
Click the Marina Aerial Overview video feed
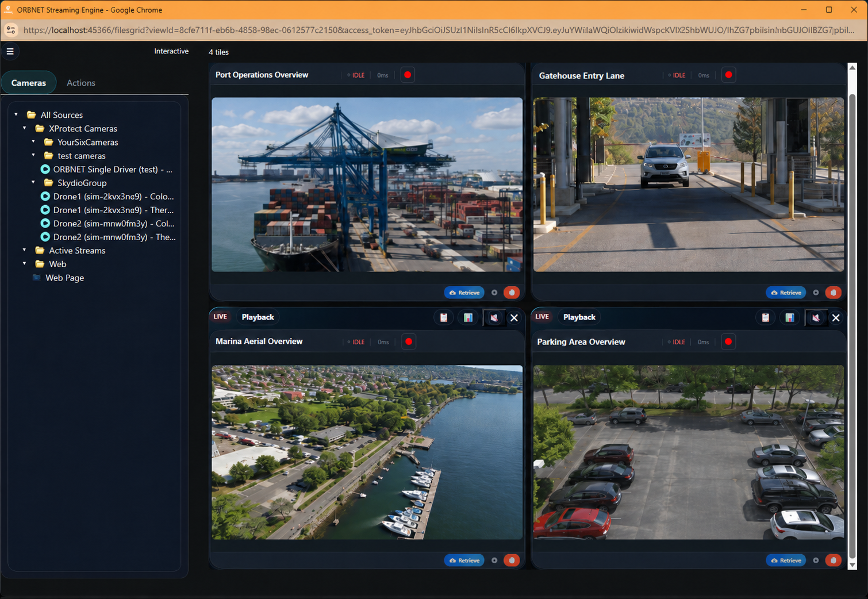click(x=367, y=452)
